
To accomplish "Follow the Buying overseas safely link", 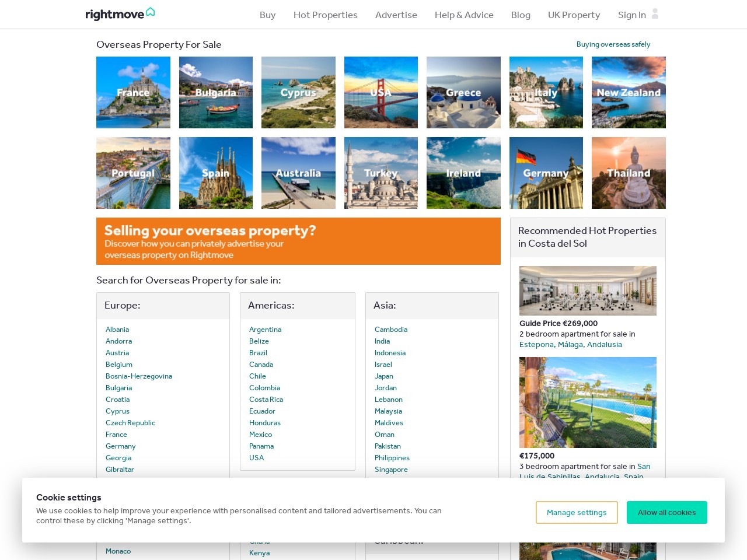I will click(x=613, y=44).
